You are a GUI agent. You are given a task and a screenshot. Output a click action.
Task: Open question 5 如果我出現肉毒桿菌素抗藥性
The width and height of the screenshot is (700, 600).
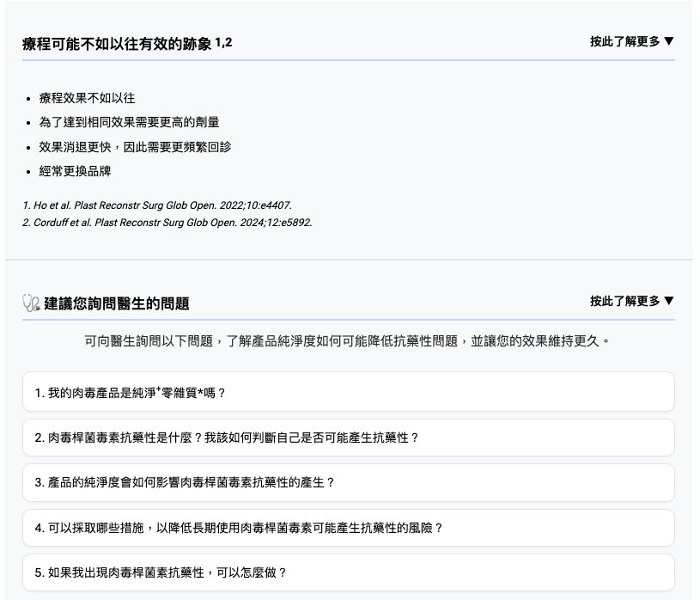(348, 572)
